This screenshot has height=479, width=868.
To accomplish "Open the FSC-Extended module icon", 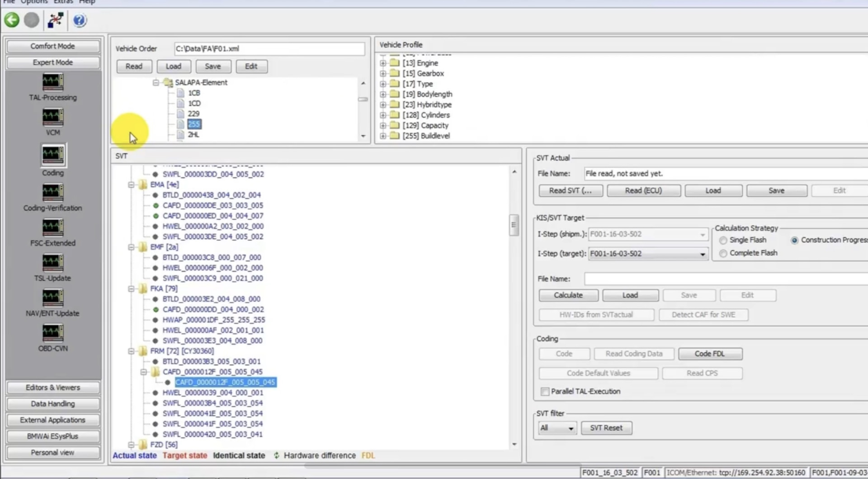I will tap(52, 228).
